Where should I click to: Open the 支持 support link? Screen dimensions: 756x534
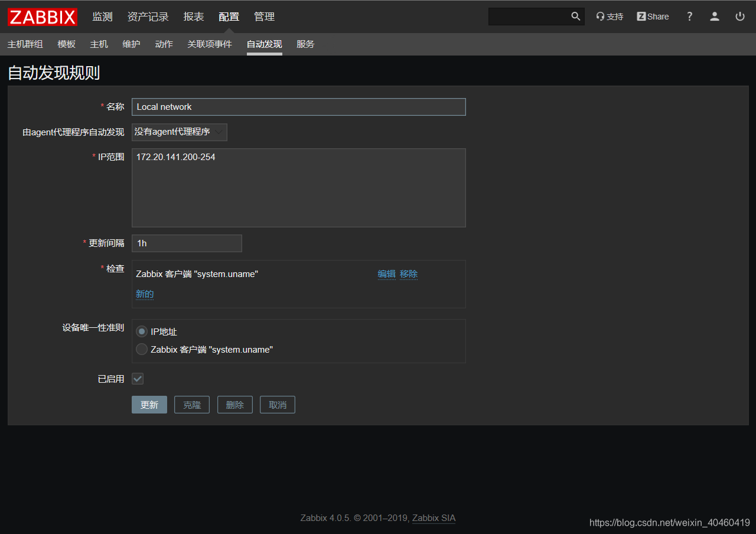point(610,17)
